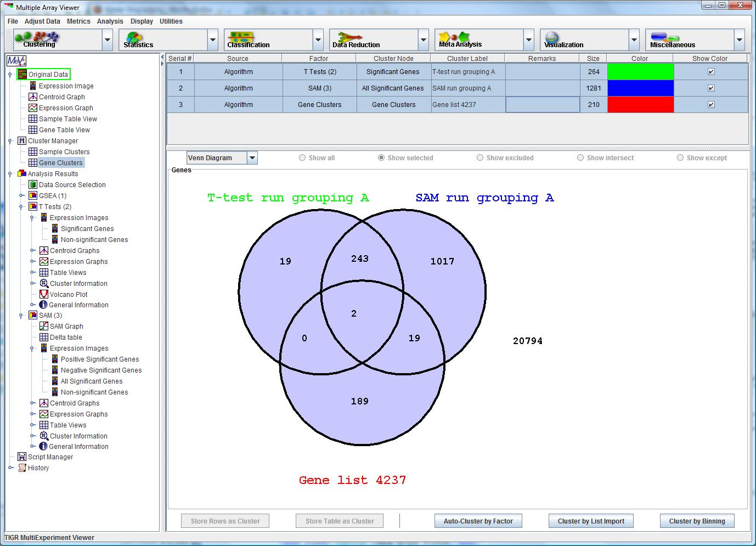
Task: Open the Adjust Data menu
Action: [x=42, y=21]
